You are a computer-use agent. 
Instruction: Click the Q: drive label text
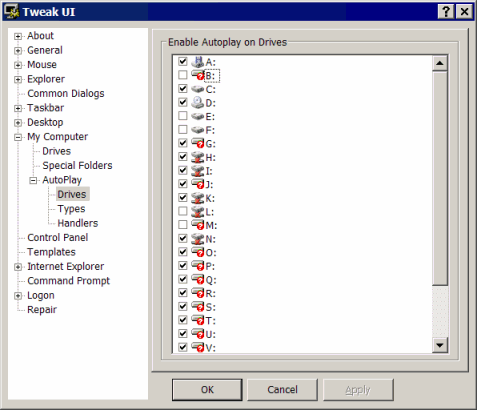click(x=211, y=280)
